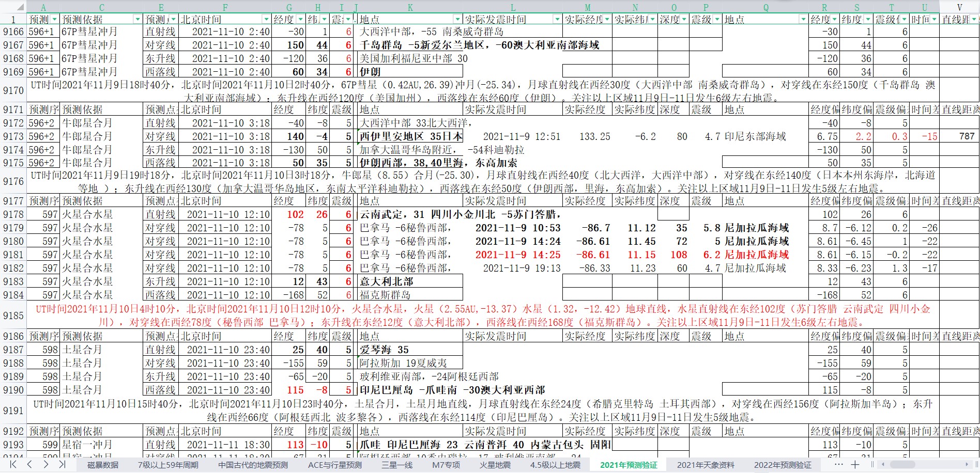This screenshot has height=473, width=980.
Task: Switch to 2022年预测验证 sheet tab
Action: [783, 465]
